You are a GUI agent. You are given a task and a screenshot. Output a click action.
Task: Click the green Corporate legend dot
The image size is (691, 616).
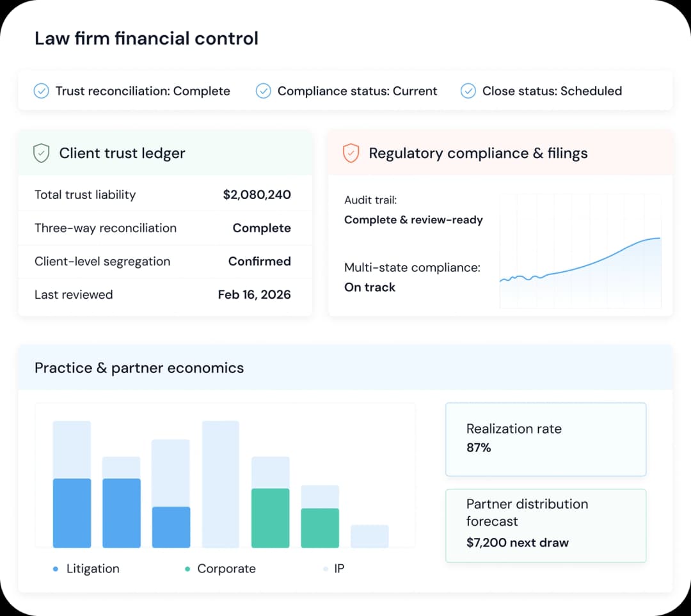[187, 569]
